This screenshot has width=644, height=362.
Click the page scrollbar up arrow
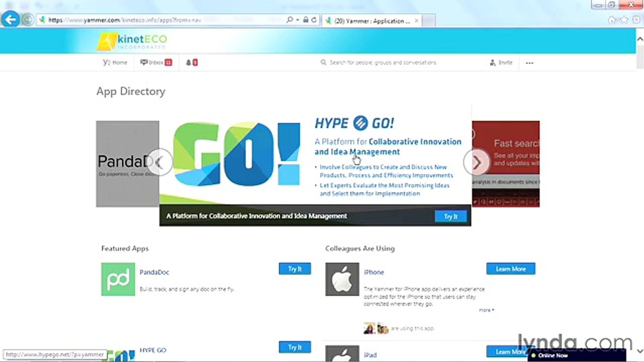click(639, 39)
